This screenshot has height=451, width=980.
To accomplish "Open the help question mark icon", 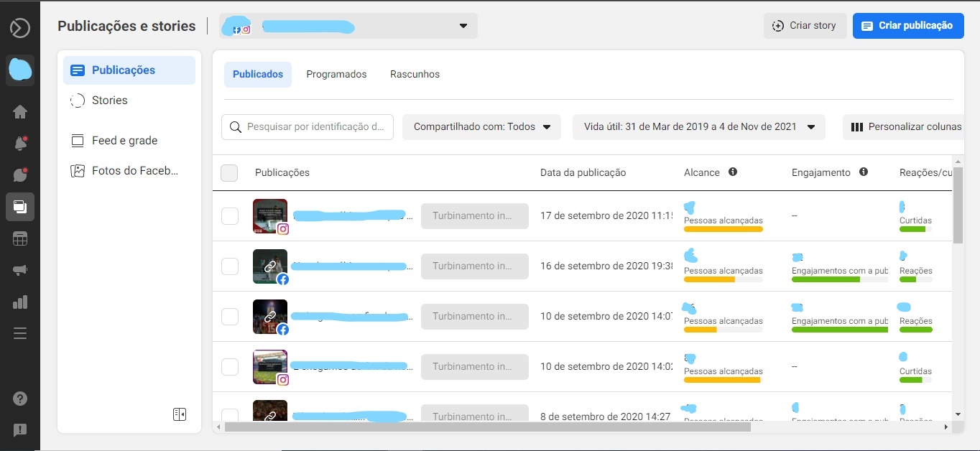I will (x=20, y=399).
